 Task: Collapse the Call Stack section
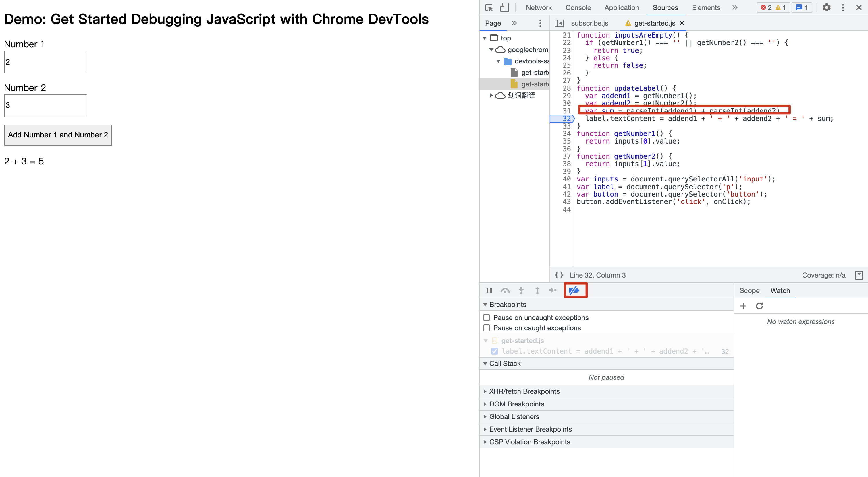click(504, 364)
